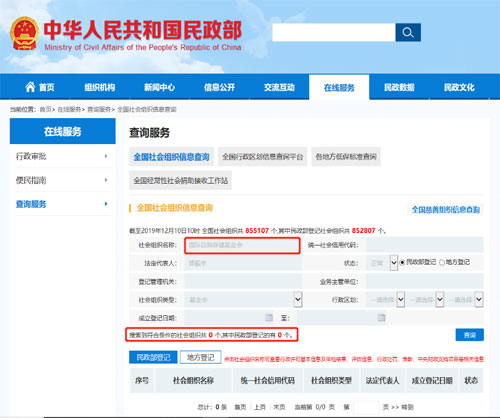
Task: Open the 全国慈善组织信息查询 link
Action: (x=446, y=209)
